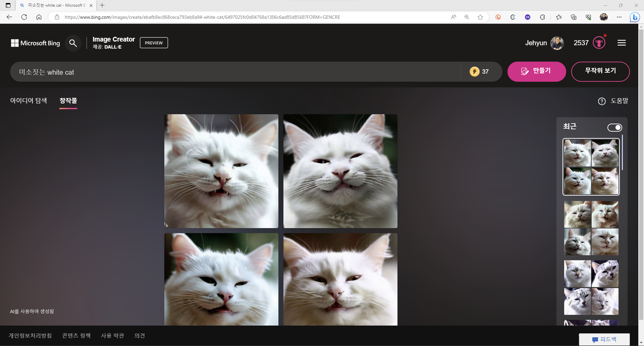Viewport: 644px width, 346px height.
Task: Open 의견 footer link
Action: 140,336
